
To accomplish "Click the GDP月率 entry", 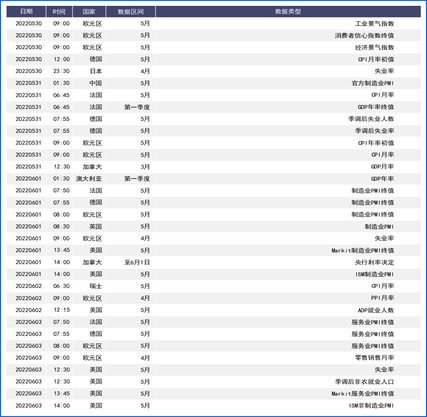I will [382, 167].
